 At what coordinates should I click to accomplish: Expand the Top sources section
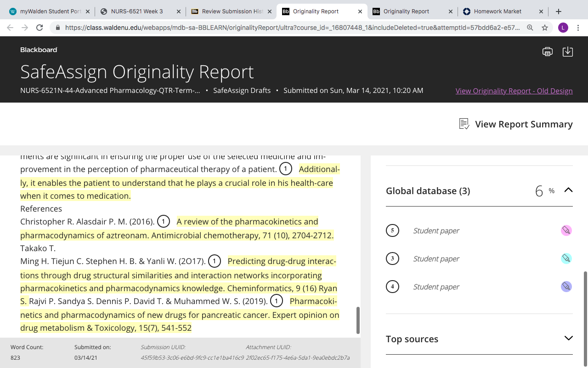click(568, 338)
